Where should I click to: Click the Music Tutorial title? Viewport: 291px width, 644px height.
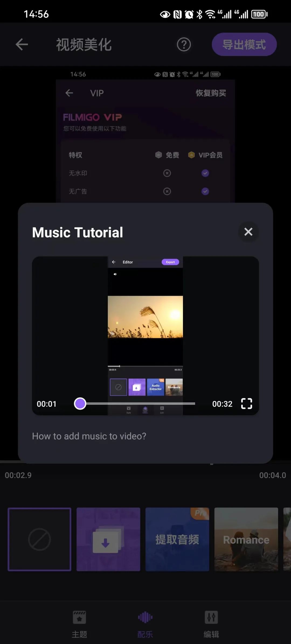pyautogui.click(x=78, y=232)
